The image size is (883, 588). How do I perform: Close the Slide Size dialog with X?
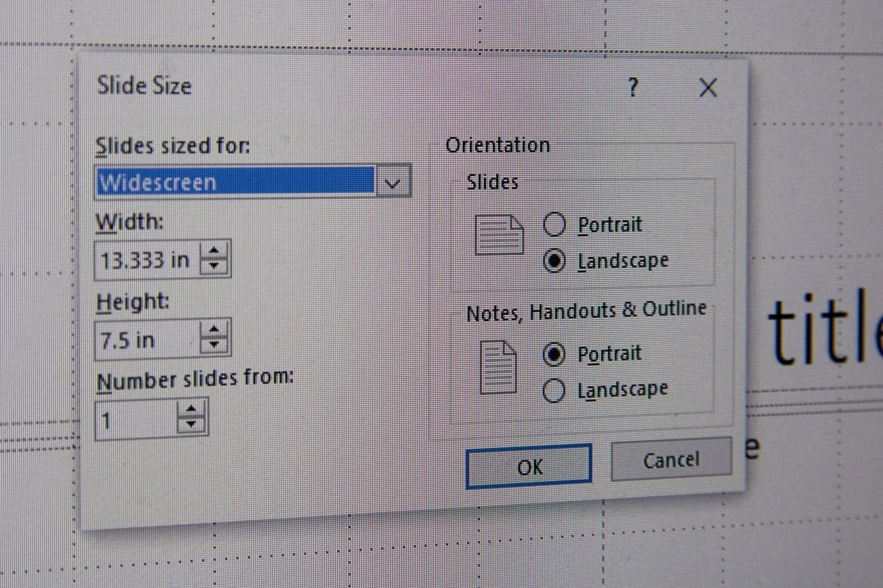[x=708, y=88]
